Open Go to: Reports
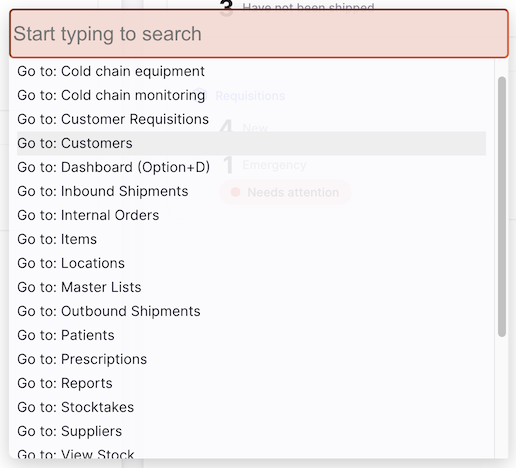516x468 pixels. click(x=251, y=383)
